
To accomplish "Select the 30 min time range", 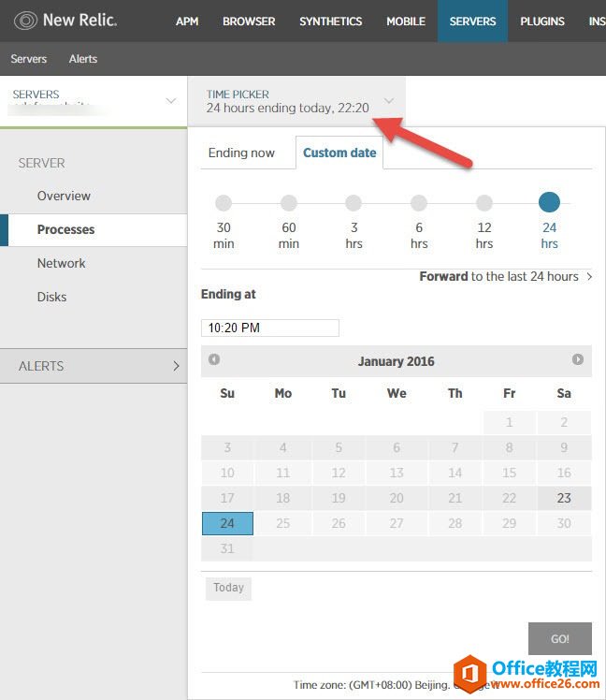I will tap(224, 203).
